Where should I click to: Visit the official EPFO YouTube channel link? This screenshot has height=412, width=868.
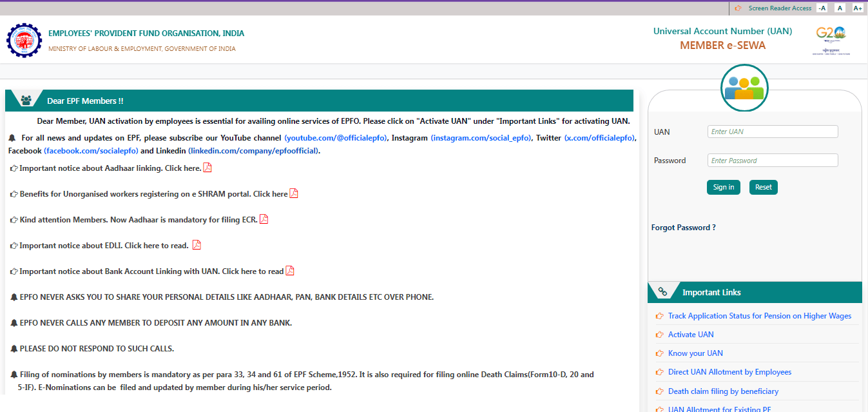pos(336,138)
